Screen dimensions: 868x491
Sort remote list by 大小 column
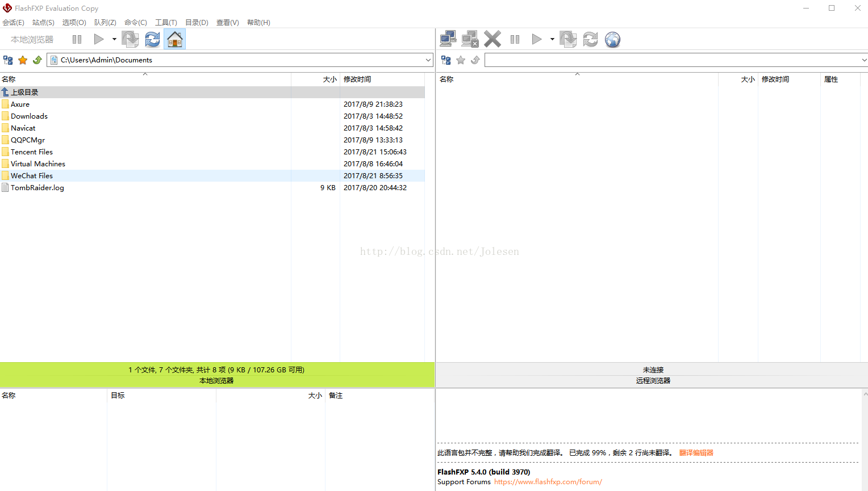(x=738, y=79)
